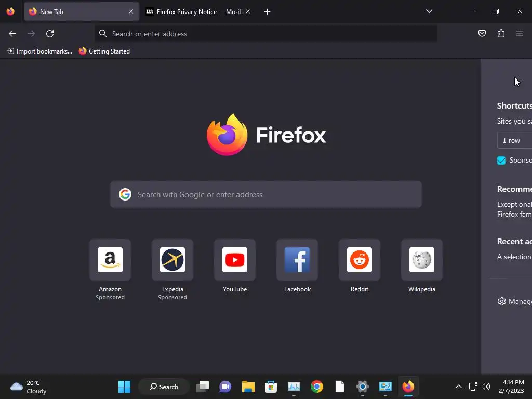Viewport: 532px width, 399px height.
Task: Switch to Firefox Privacy Notice tab
Action: [198, 11]
